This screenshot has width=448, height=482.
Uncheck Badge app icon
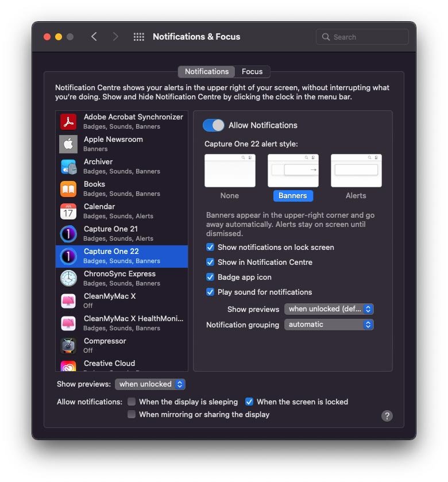click(x=210, y=277)
